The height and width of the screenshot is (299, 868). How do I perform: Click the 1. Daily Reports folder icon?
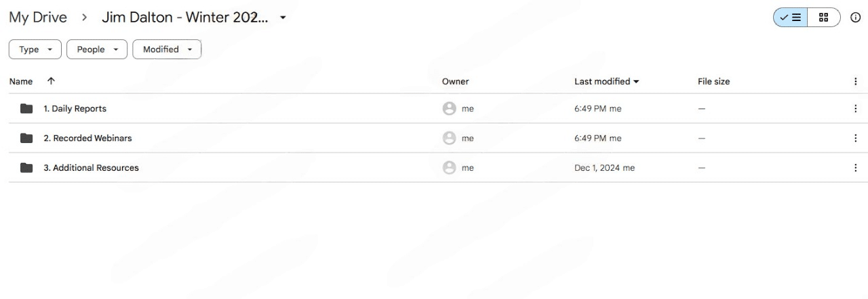[26, 108]
